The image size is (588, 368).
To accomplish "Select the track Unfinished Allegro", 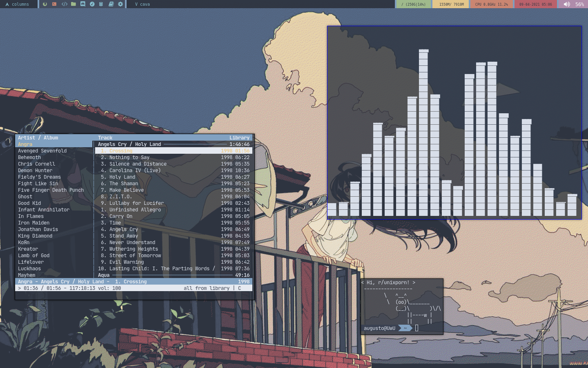I will 174,210.
